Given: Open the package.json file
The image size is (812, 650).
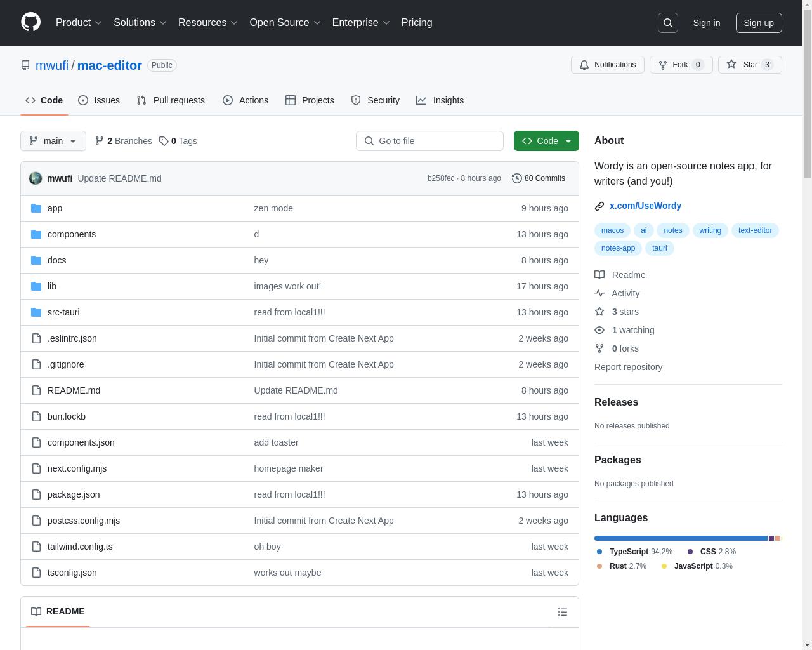Looking at the screenshot, I should coord(74,494).
